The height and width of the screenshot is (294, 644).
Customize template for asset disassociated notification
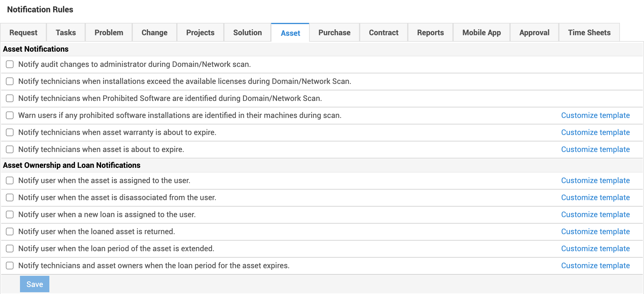point(595,197)
